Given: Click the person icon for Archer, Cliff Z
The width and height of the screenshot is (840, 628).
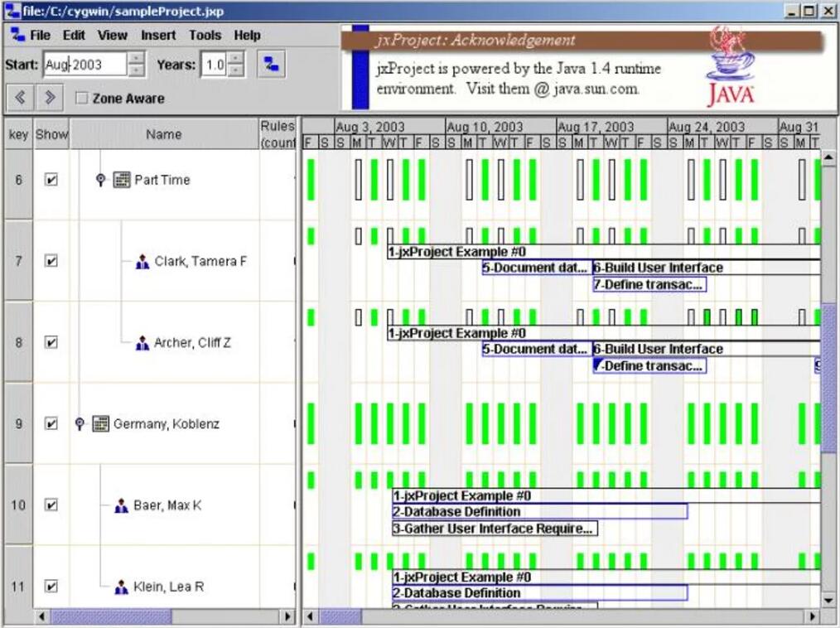Looking at the screenshot, I should coord(142,343).
